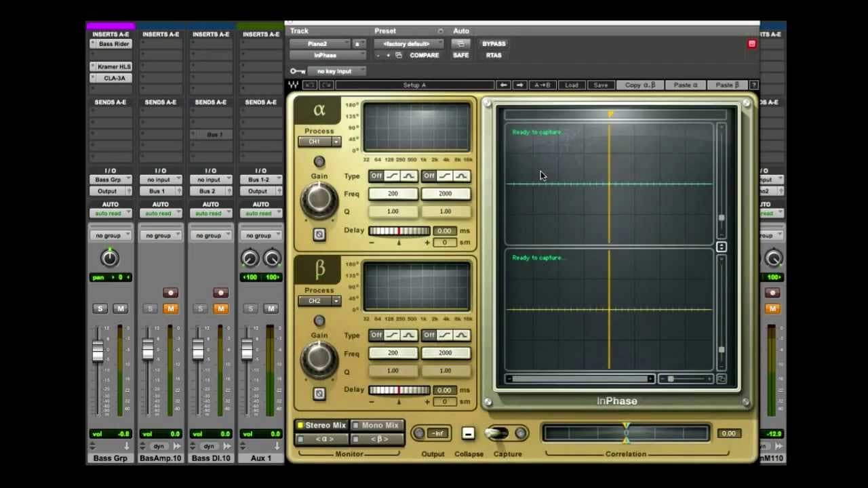
Task: Click the key input key icon
Action: point(297,71)
